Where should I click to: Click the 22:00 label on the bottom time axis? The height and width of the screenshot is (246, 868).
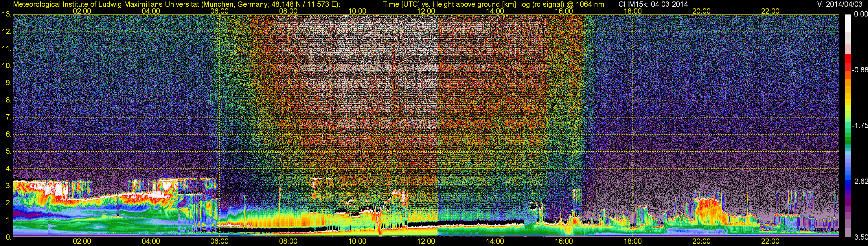click(x=770, y=241)
